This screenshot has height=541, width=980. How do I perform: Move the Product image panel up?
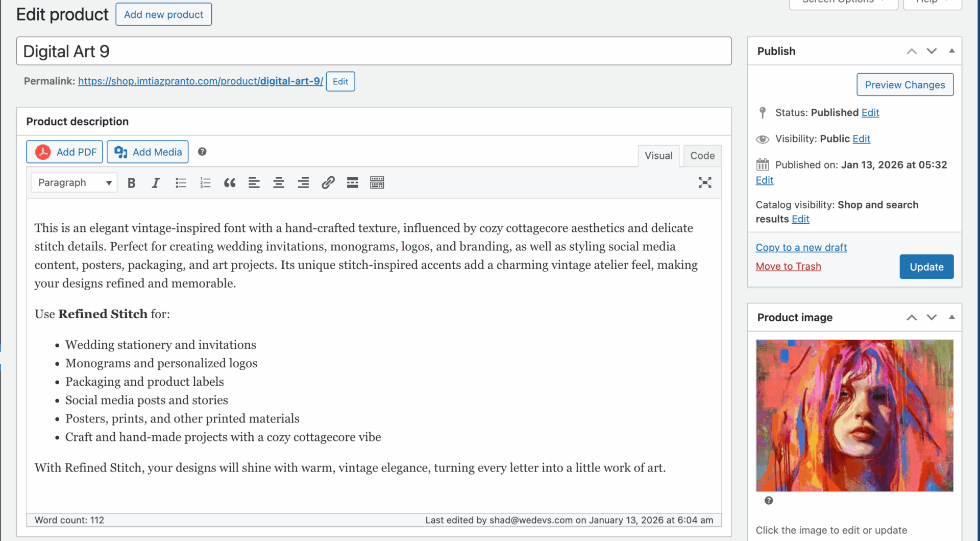click(912, 317)
